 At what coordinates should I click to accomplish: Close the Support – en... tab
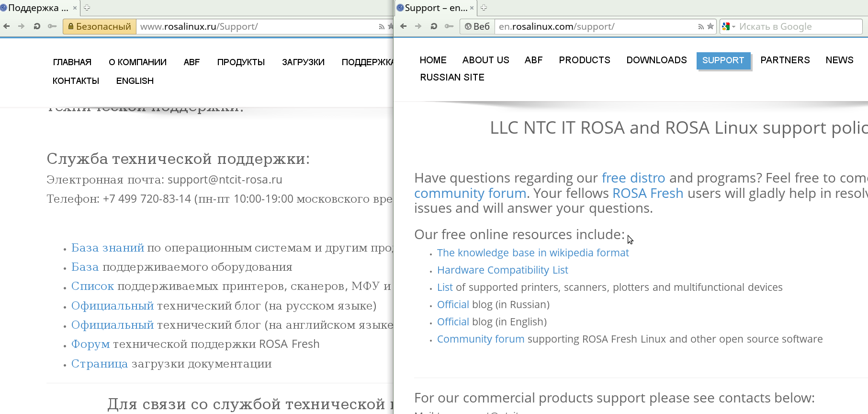point(472,8)
